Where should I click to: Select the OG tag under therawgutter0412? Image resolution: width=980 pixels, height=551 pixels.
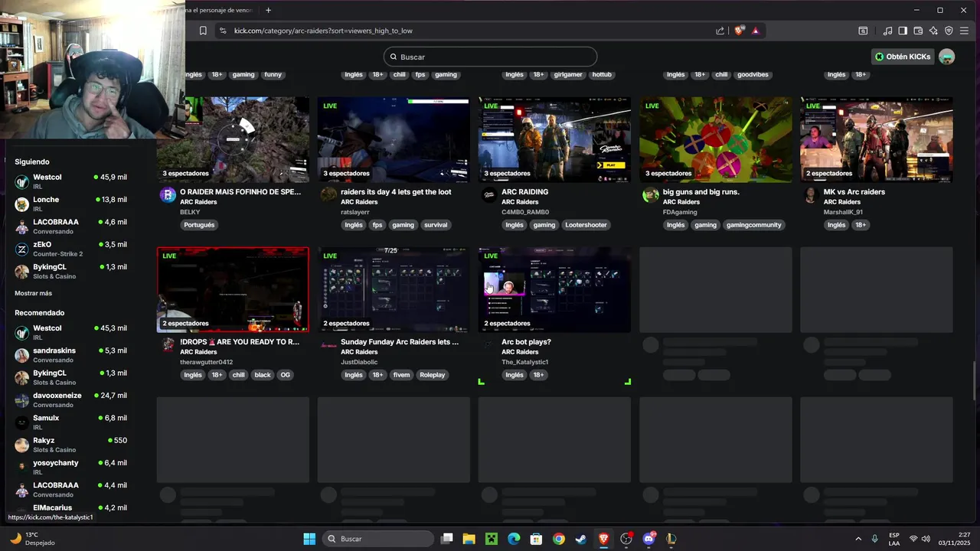click(285, 375)
